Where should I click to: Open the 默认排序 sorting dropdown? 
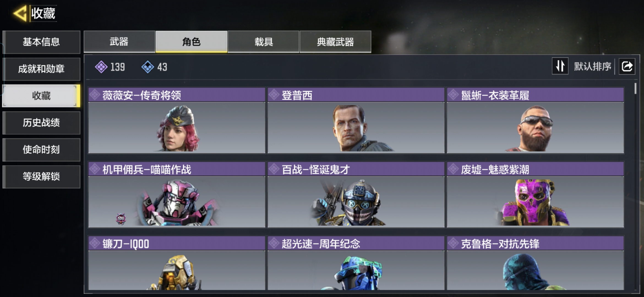click(x=592, y=67)
